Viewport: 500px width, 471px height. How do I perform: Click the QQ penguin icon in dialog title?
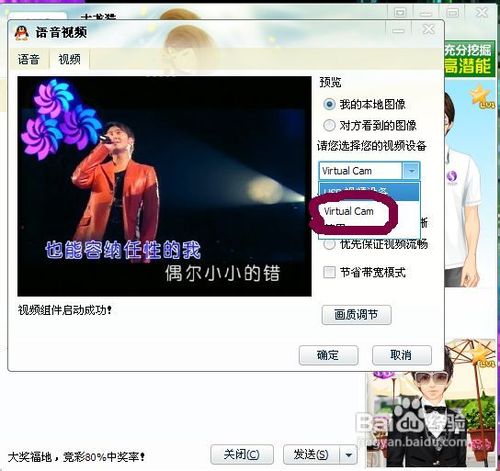[x=22, y=33]
